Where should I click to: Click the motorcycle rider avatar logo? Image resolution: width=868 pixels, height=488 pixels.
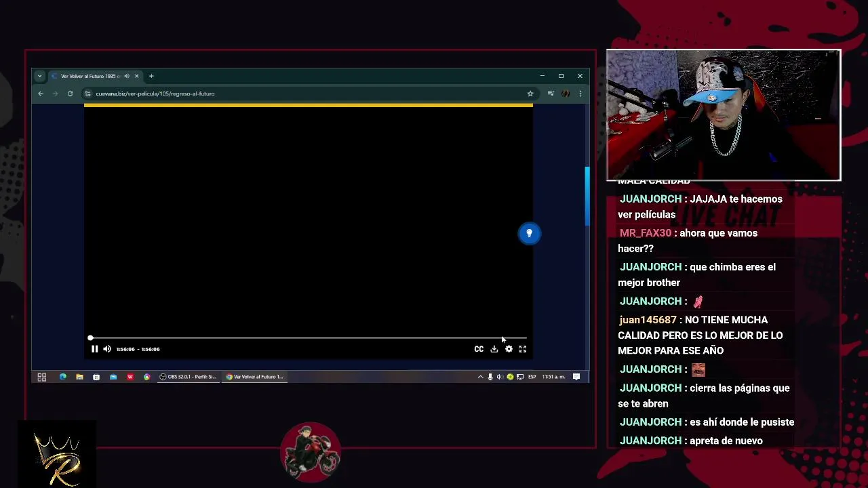pos(311,451)
